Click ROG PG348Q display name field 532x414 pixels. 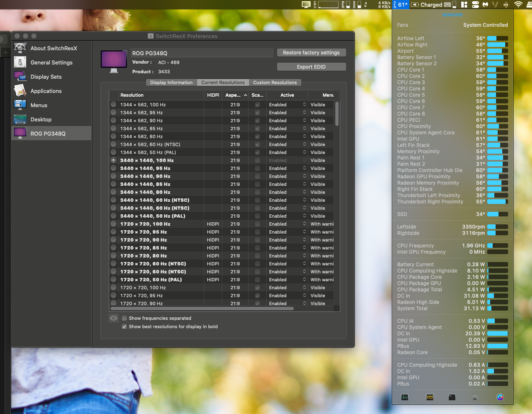[x=202, y=53]
